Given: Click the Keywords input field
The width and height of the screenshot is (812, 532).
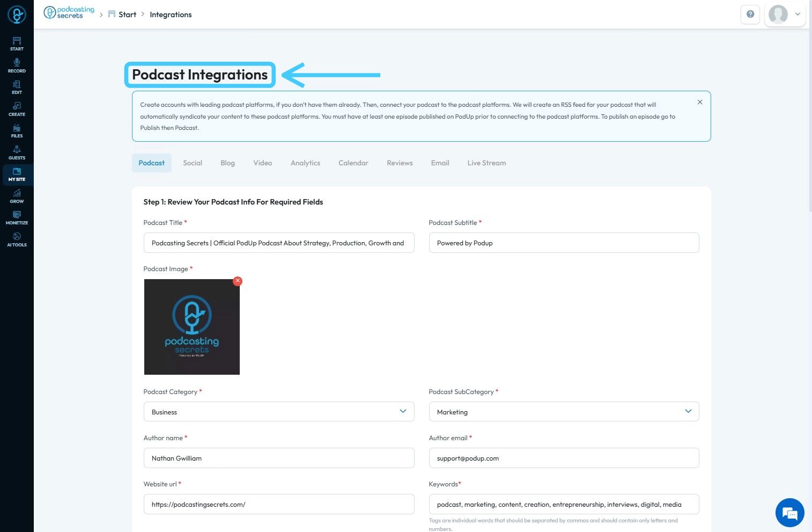Looking at the screenshot, I should click(x=564, y=504).
